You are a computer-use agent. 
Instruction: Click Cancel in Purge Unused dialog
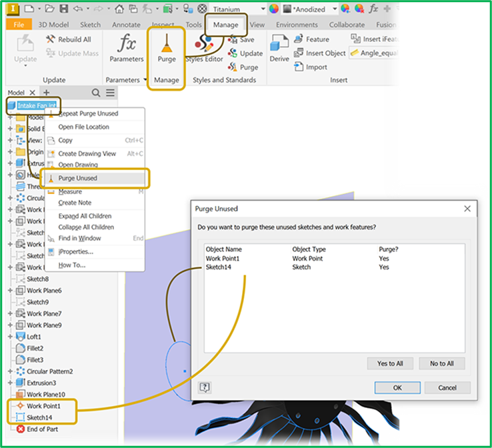447,387
